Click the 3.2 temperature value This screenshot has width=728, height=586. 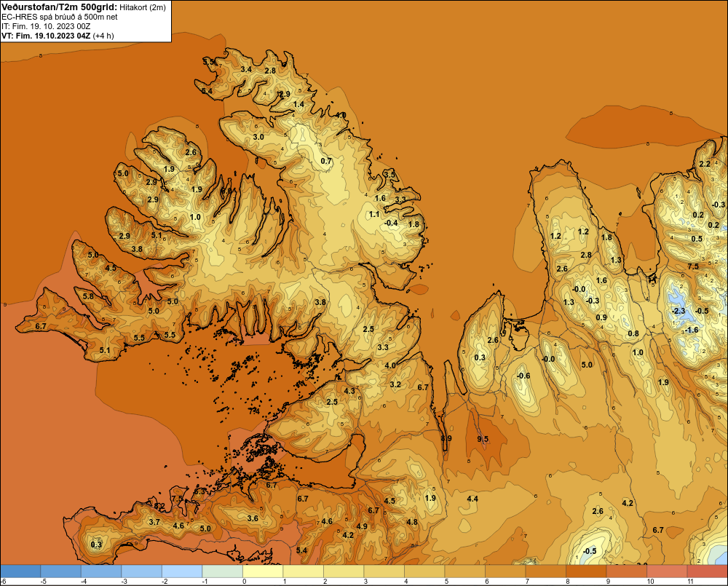pos(395,384)
